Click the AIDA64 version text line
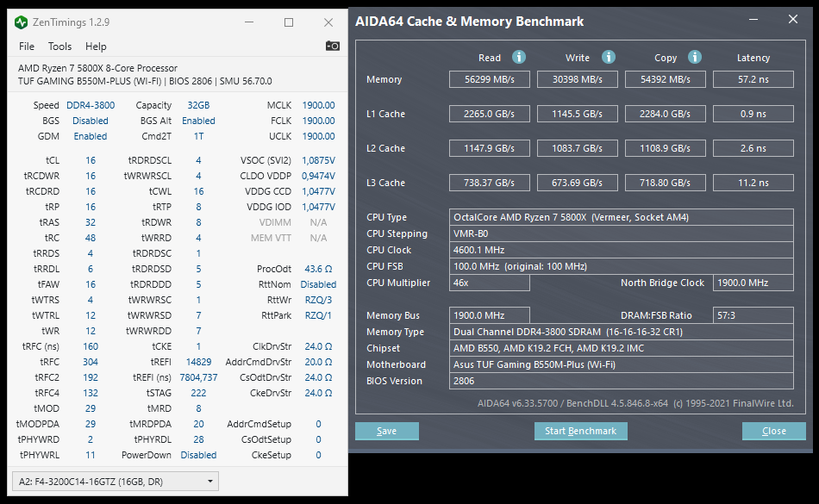The width and height of the screenshot is (819, 504). point(635,403)
